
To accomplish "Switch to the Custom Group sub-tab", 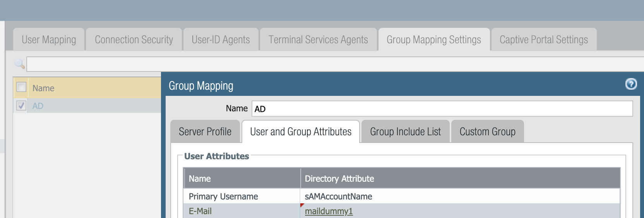I will coord(487,132).
